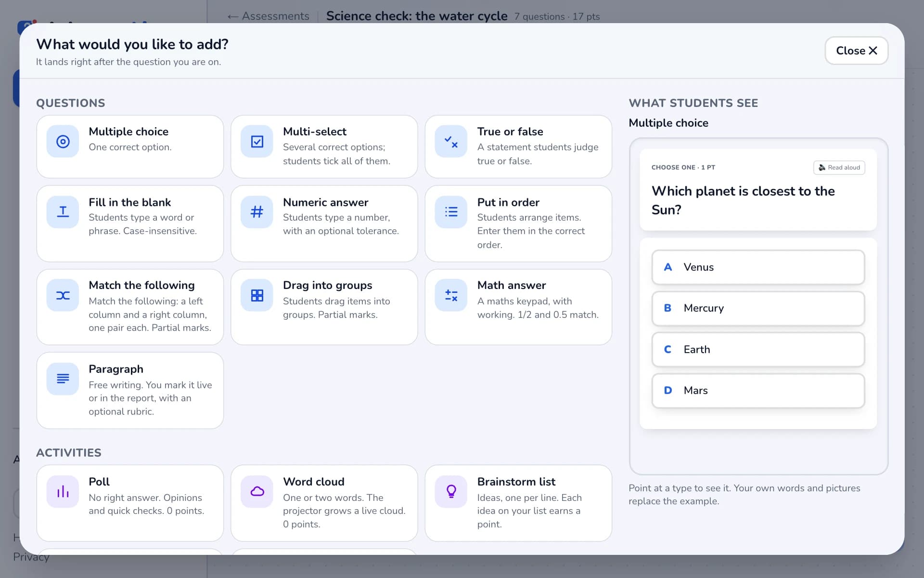The height and width of the screenshot is (578, 924).
Task: Click the Multi-select checkbox icon
Action: pyautogui.click(x=257, y=142)
